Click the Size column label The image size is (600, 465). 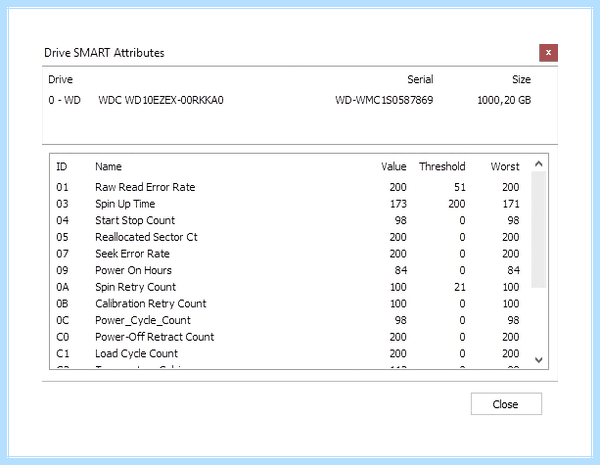click(522, 80)
